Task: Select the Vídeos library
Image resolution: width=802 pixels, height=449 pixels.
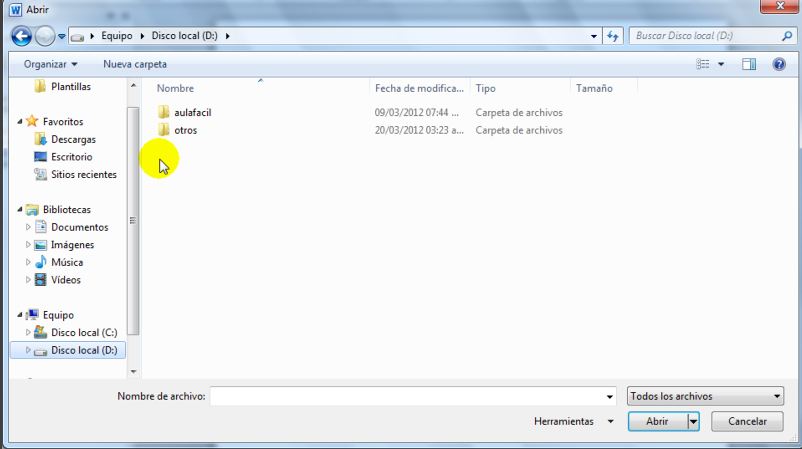Action: tap(65, 280)
